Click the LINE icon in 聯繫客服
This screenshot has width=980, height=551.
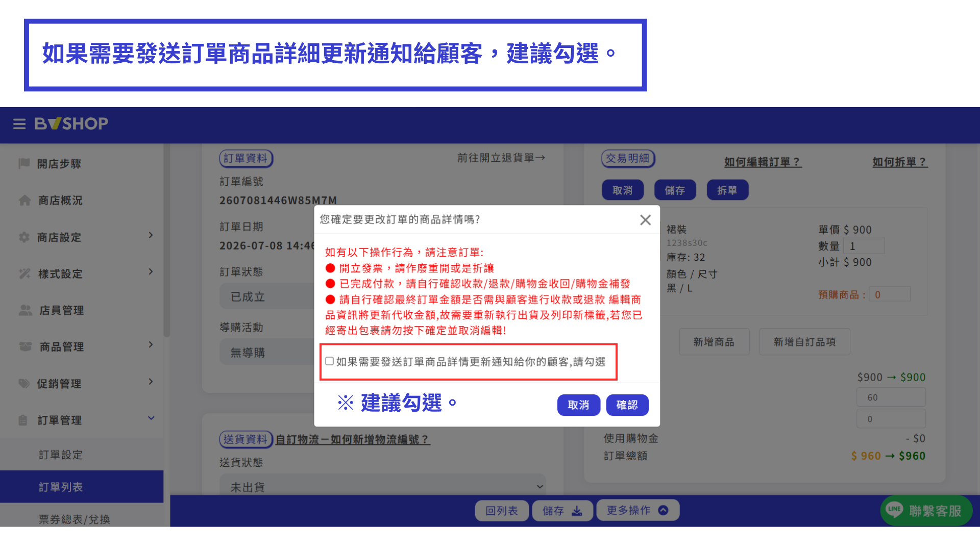click(x=894, y=510)
